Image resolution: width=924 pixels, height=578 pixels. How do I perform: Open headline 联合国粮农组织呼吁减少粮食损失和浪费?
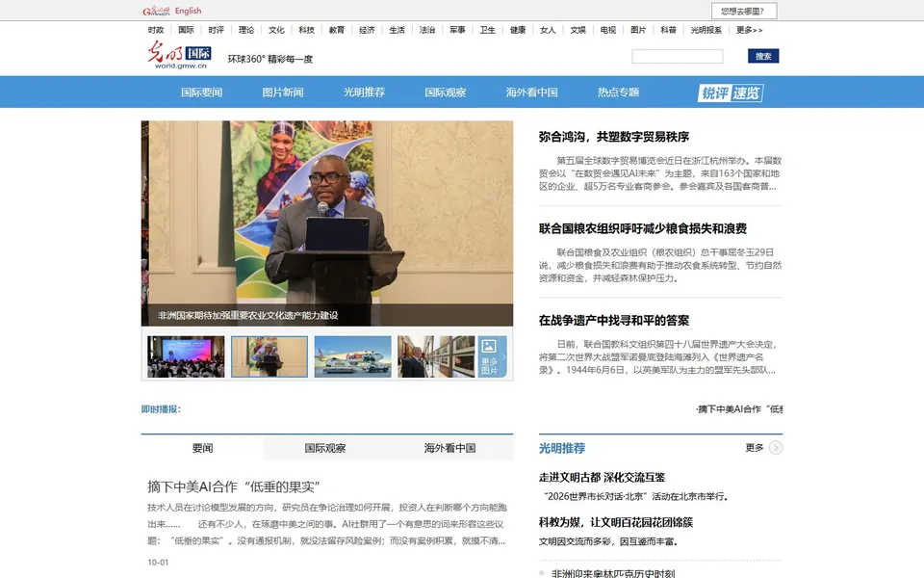click(642, 229)
